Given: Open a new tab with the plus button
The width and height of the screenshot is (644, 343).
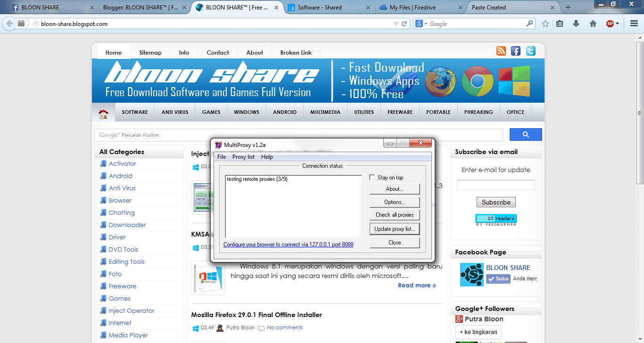Looking at the screenshot, I should [568, 8].
